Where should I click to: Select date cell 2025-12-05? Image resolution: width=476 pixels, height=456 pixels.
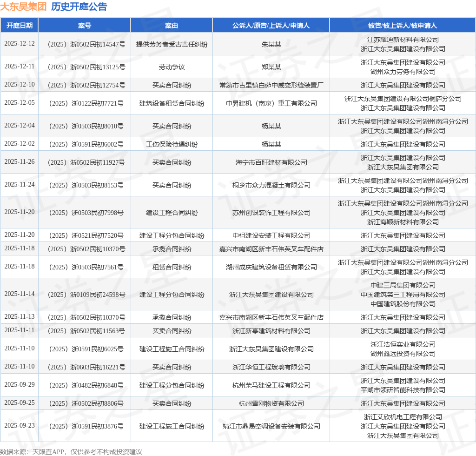(20, 103)
